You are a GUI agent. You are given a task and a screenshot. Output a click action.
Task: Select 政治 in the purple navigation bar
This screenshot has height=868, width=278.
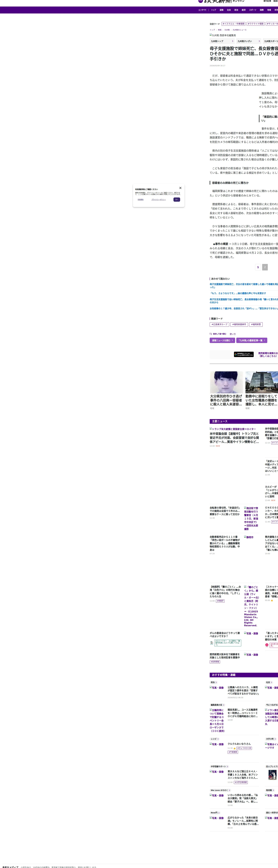click(x=236, y=10)
